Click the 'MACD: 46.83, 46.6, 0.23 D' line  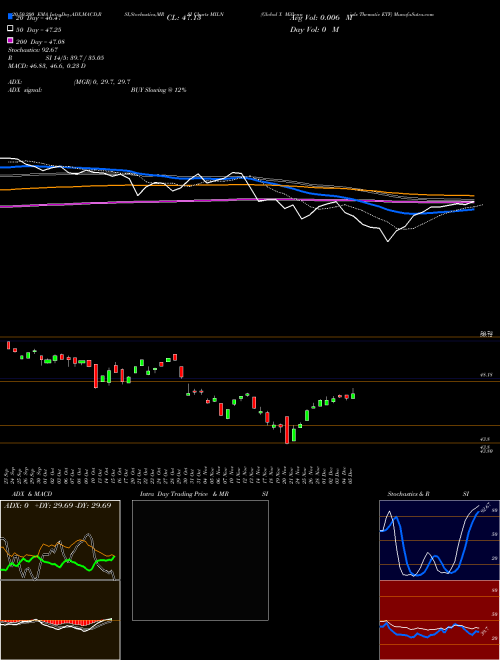coord(47,66)
